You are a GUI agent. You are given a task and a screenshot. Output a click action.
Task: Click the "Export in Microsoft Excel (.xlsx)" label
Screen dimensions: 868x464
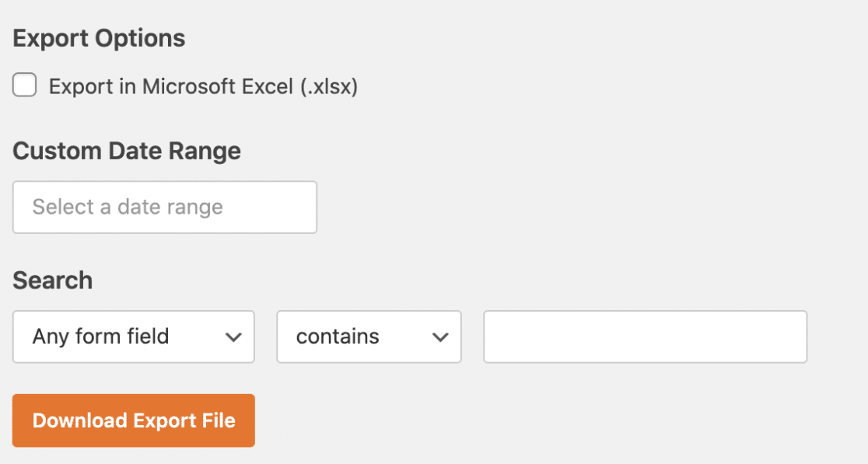pos(203,86)
